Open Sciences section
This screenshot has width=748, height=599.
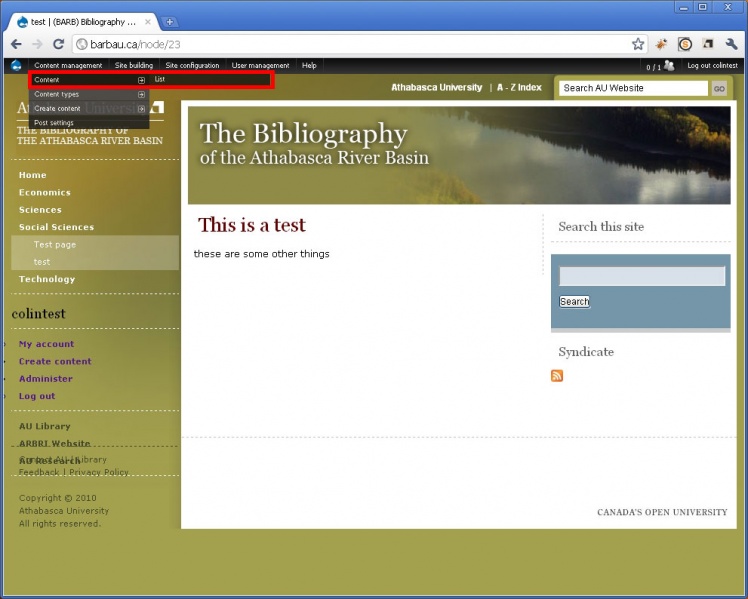40,210
